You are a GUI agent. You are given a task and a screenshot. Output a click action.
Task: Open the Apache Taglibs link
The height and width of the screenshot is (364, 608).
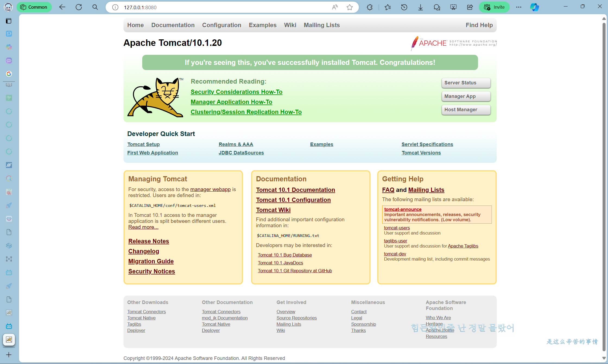coord(463,246)
